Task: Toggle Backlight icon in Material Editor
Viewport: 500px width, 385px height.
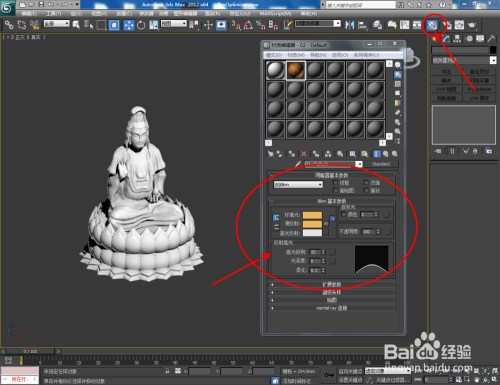Action: pyautogui.click(x=398, y=74)
